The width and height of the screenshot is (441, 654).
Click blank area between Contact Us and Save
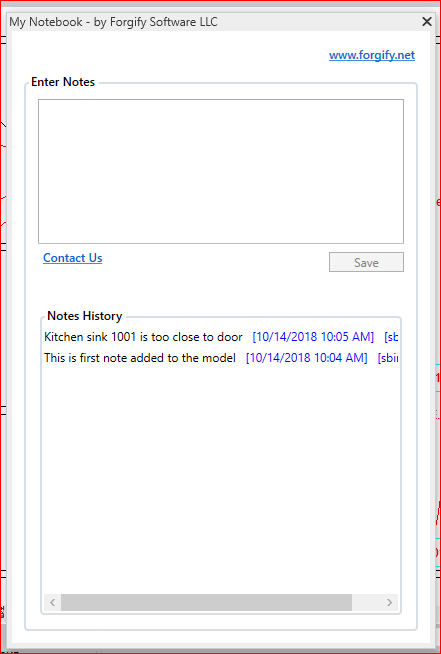pyautogui.click(x=215, y=262)
